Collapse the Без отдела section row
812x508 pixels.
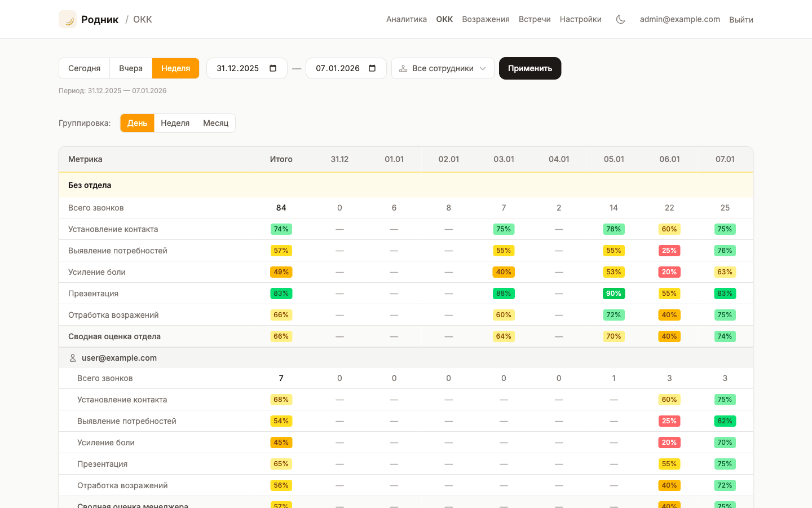(90, 185)
